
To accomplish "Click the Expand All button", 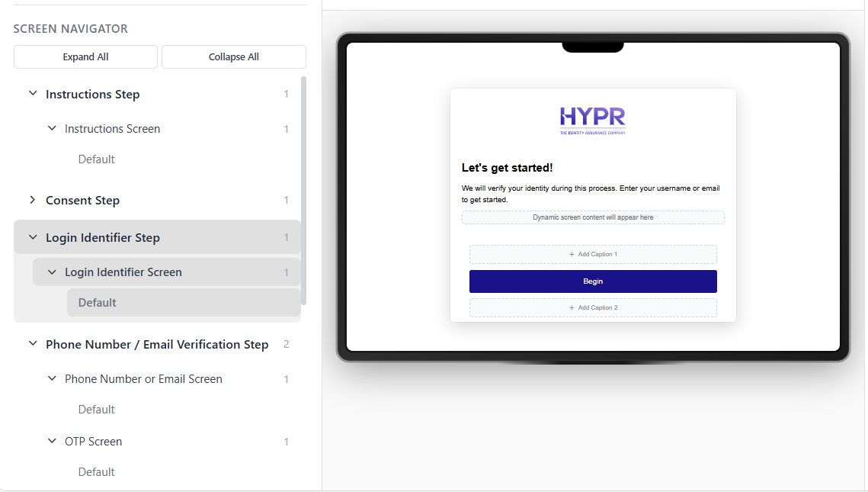I will [85, 57].
